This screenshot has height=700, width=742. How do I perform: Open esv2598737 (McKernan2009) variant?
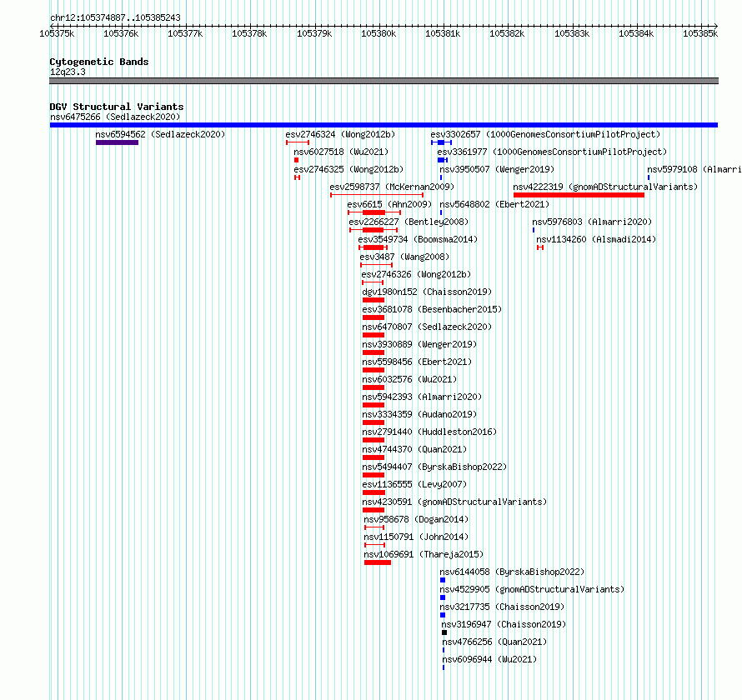click(x=392, y=187)
